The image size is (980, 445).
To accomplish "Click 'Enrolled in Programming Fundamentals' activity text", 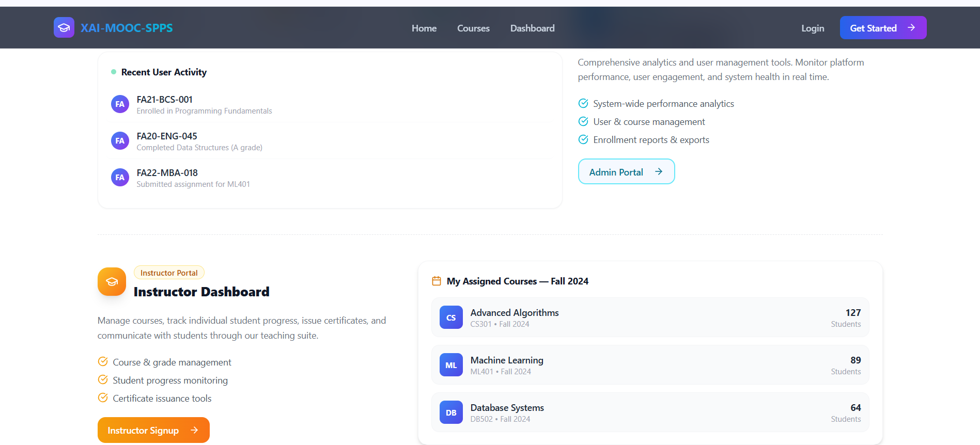I will pos(204,111).
